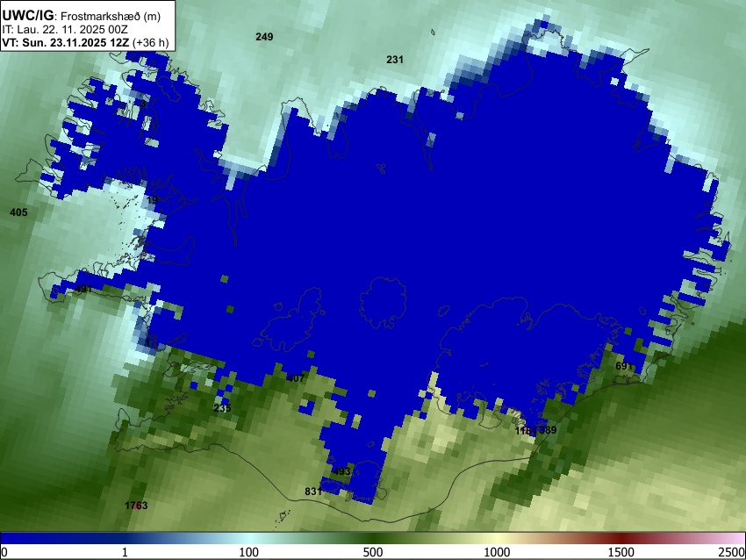Select the value 405 off the west coast
The image size is (746, 560).
click(x=18, y=212)
